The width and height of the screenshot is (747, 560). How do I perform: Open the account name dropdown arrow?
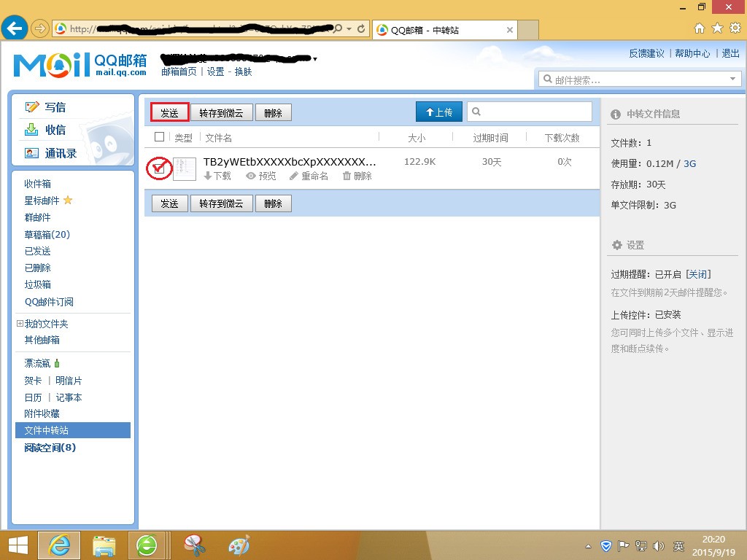pos(315,58)
